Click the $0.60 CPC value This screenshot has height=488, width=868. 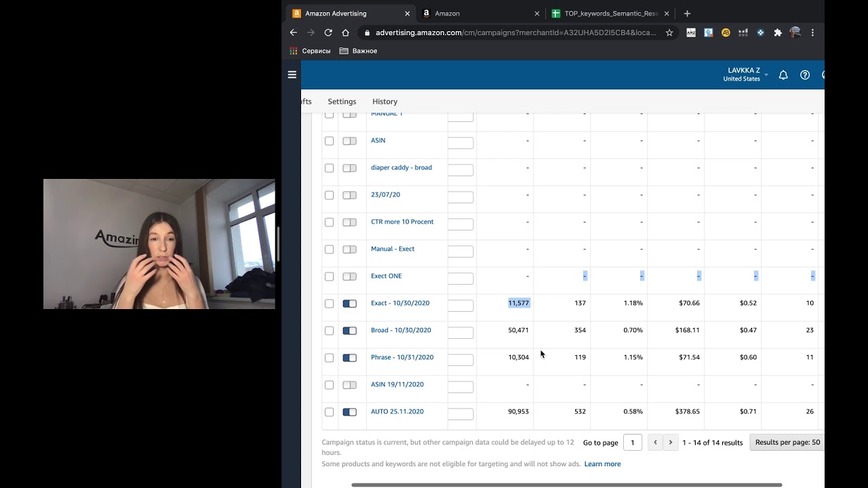[x=748, y=357]
